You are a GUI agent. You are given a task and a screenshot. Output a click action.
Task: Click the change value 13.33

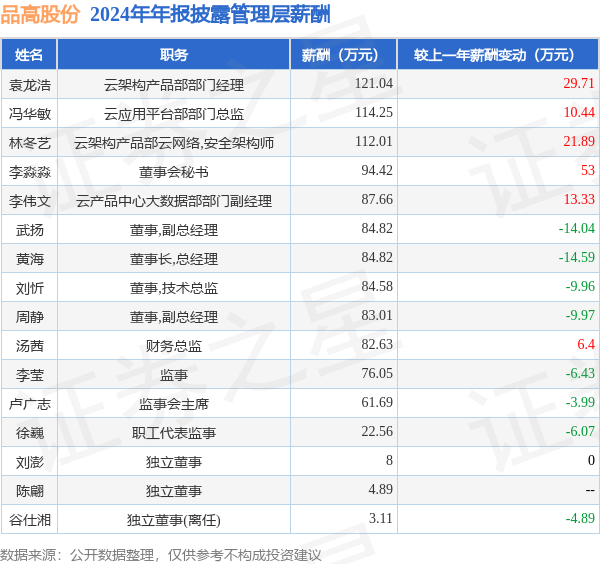(579, 200)
